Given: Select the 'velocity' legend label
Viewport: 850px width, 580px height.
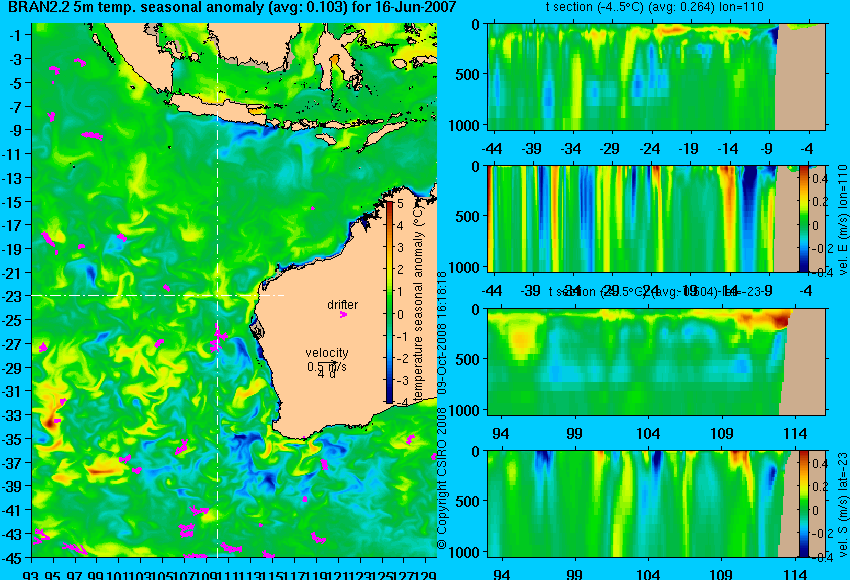Looking at the screenshot, I should coord(327,353).
